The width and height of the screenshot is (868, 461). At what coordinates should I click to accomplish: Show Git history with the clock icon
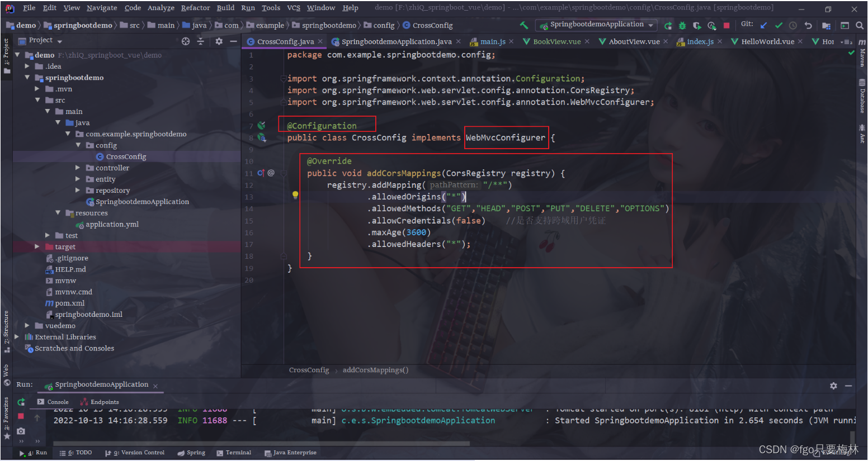pos(793,26)
